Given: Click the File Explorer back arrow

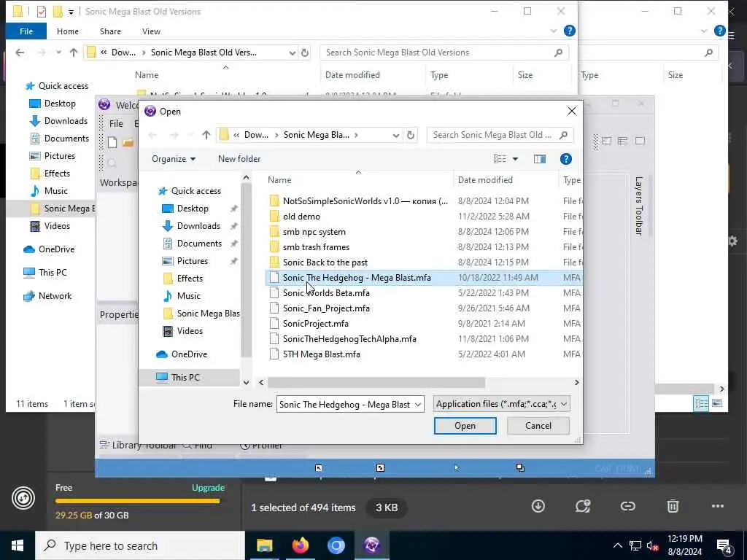Looking at the screenshot, I should click(20, 52).
